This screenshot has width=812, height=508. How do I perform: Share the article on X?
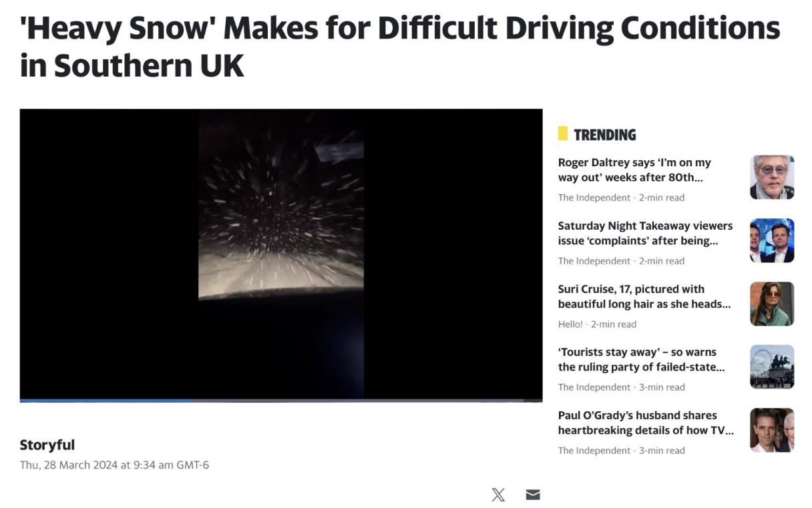[498, 495]
